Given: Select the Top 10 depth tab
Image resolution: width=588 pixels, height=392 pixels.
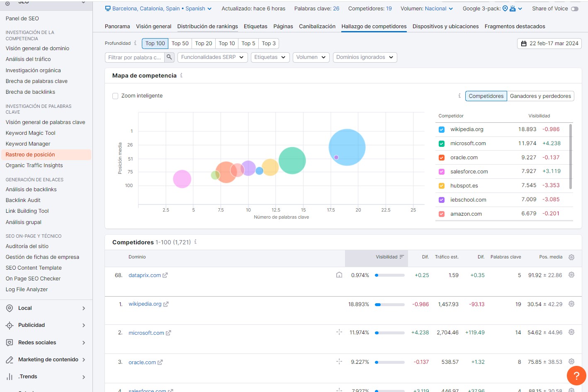Looking at the screenshot, I should (227, 44).
